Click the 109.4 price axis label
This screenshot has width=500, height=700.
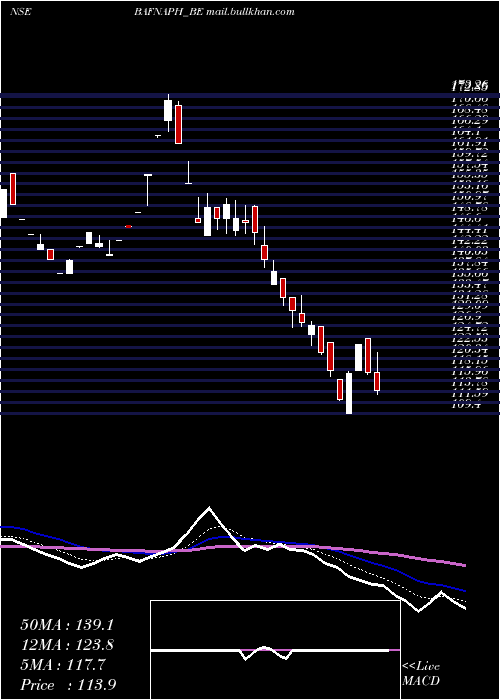point(464,405)
